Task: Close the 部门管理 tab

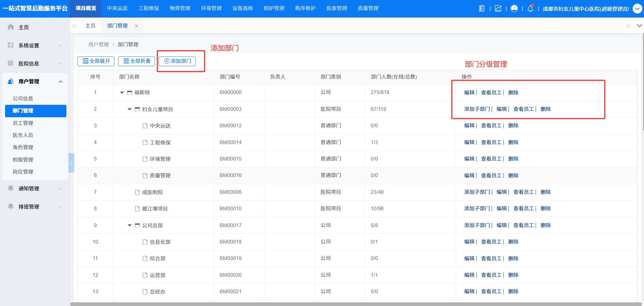Action: [137, 26]
